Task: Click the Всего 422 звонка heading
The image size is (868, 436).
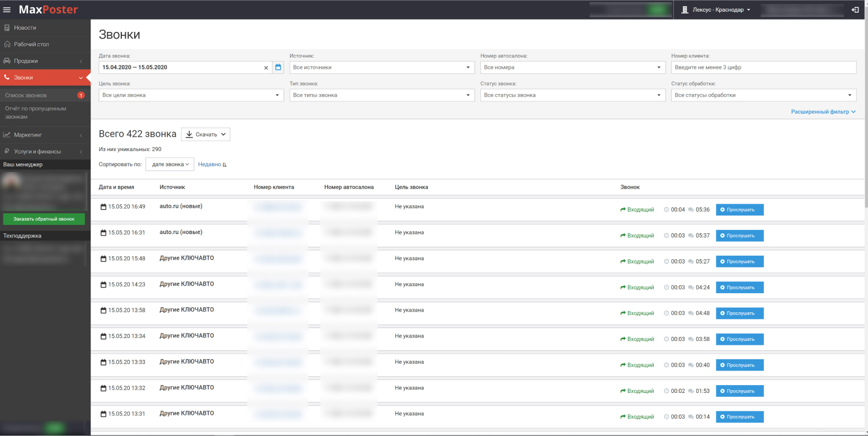Action: (x=138, y=134)
